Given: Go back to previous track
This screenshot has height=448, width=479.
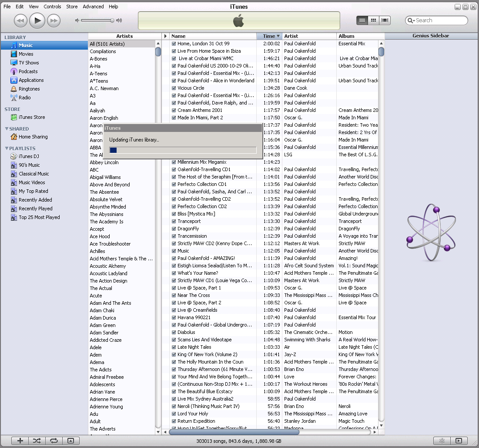Looking at the screenshot, I should (x=21, y=20).
